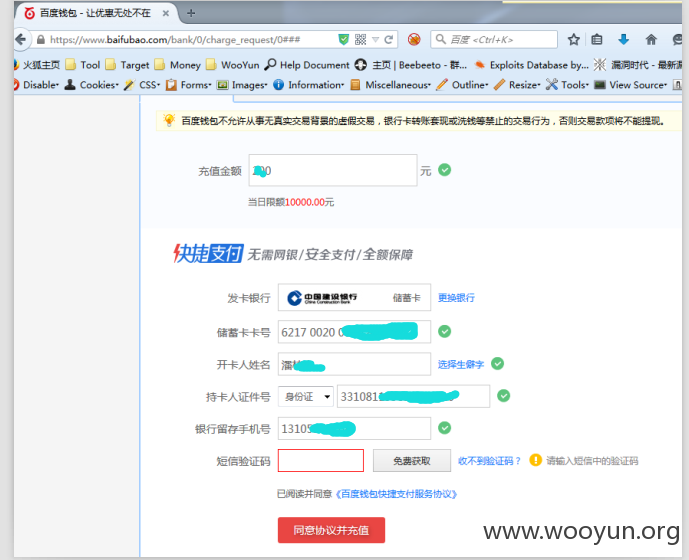Click the 更换银行 link
This screenshot has height=560, width=689.
pyautogui.click(x=456, y=298)
